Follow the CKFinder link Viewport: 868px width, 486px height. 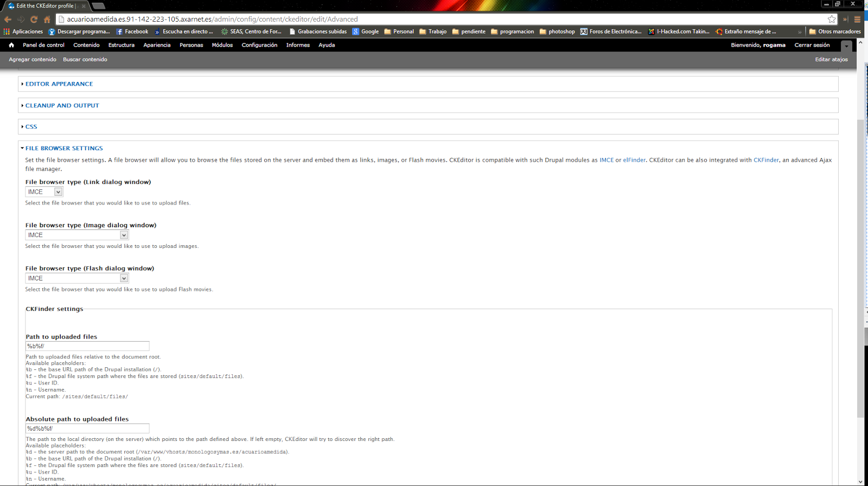[766, 160]
